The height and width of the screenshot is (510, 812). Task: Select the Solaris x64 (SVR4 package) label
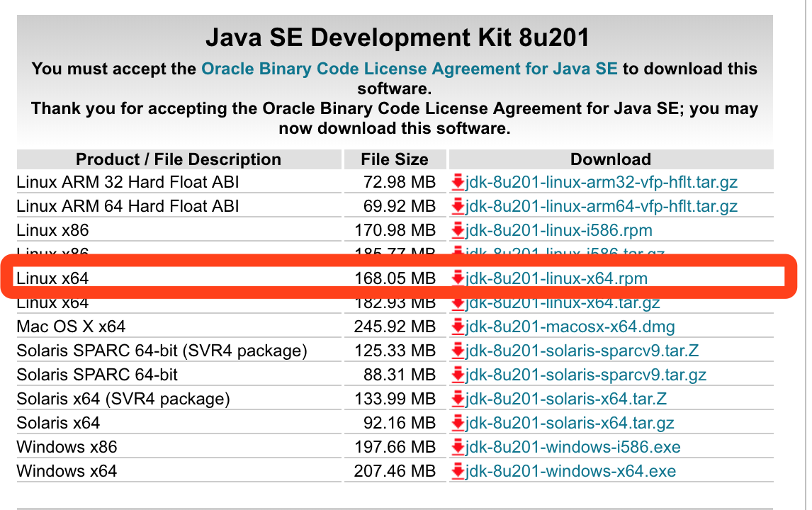pyautogui.click(x=123, y=399)
